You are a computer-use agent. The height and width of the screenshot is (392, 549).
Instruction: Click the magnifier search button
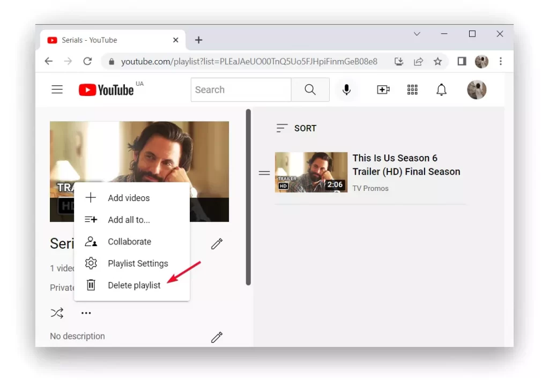pyautogui.click(x=310, y=90)
